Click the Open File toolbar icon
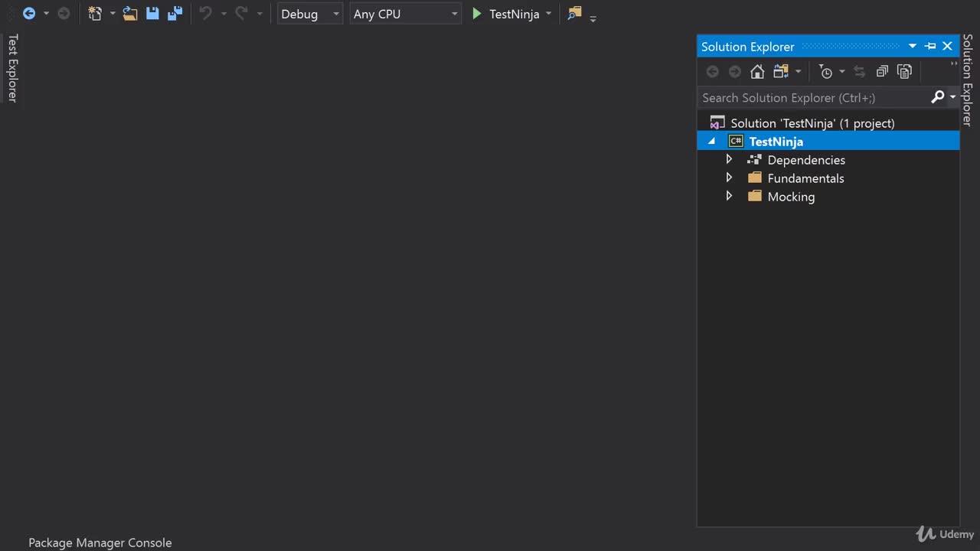This screenshot has height=551, width=980. pyautogui.click(x=130, y=14)
